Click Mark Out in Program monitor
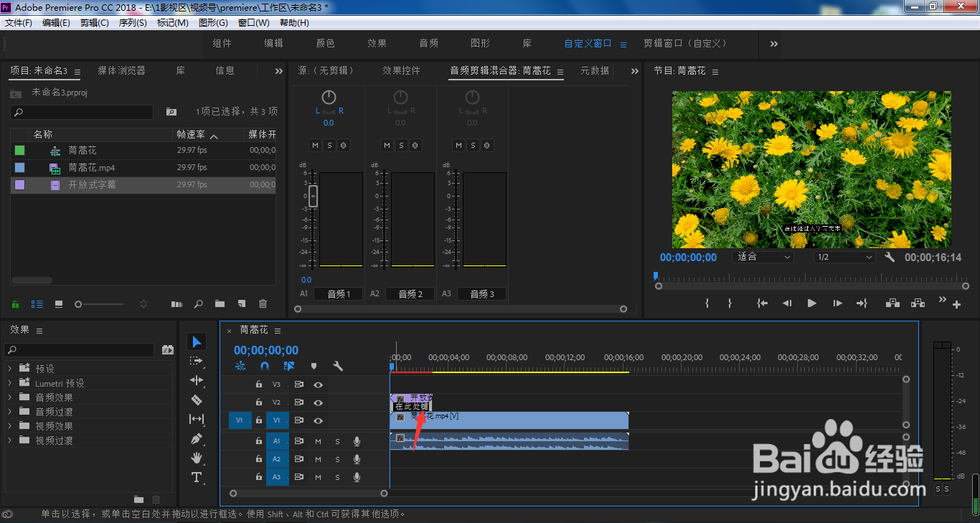The height and width of the screenshot is (523, 980). coord(730,303)
